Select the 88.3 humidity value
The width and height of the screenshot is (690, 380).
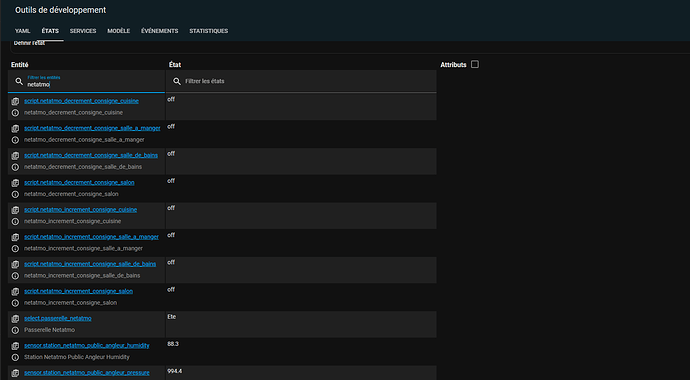coord(173,344)
